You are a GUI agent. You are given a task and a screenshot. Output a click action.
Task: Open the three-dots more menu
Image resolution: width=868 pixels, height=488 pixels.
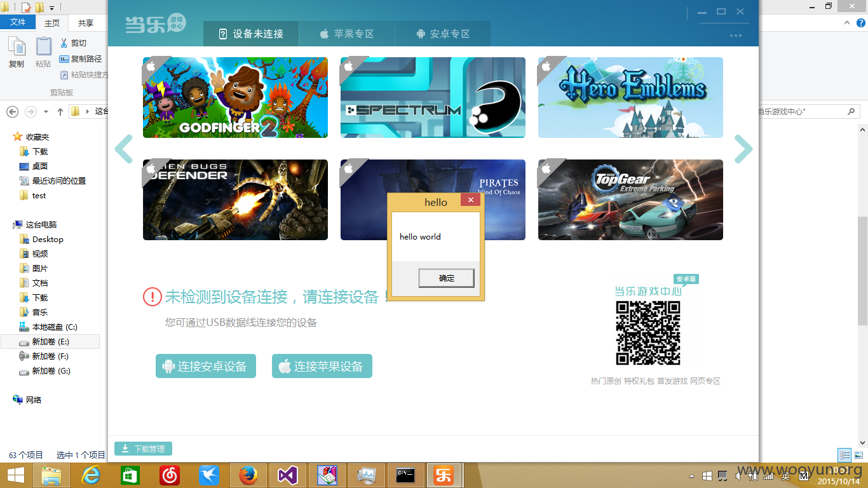pyautogui.click(x=736, y=36)
